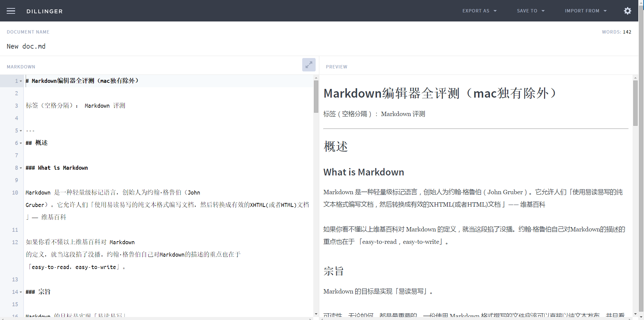The width and height of the screenshot is (644, 320).
Task: Click the '### 宗旨' line in the editor
Action: coord(38,292)
